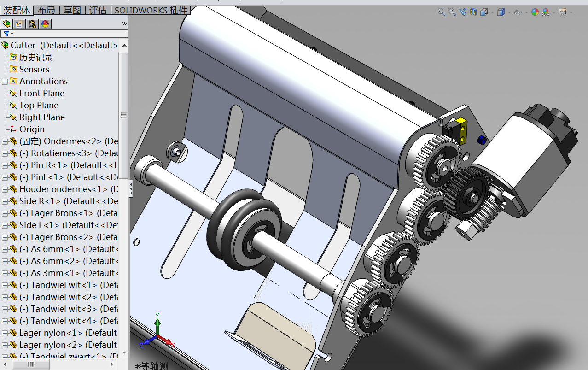Image resolution: width=588 pixels, height=370 pixels.
Task: Select Tandwiel wit<2> component
Action: click(69, 297)
